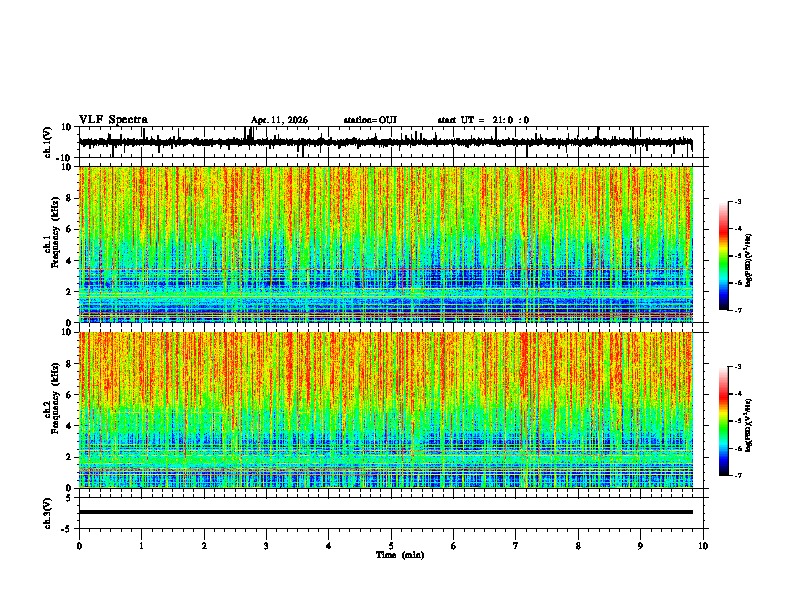
Task: Select the "start UT = 21:0 :0" header text
Action: 483,120
